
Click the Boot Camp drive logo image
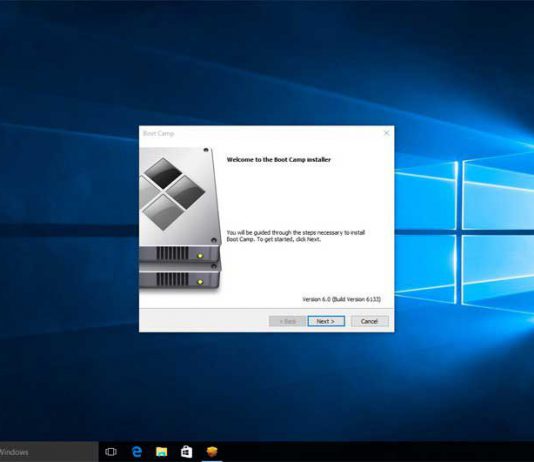180,219
